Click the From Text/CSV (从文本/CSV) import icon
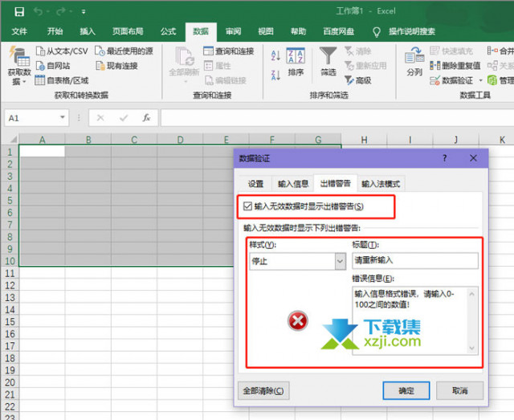This screenshot has height=420, width=514. click(42, 51)
